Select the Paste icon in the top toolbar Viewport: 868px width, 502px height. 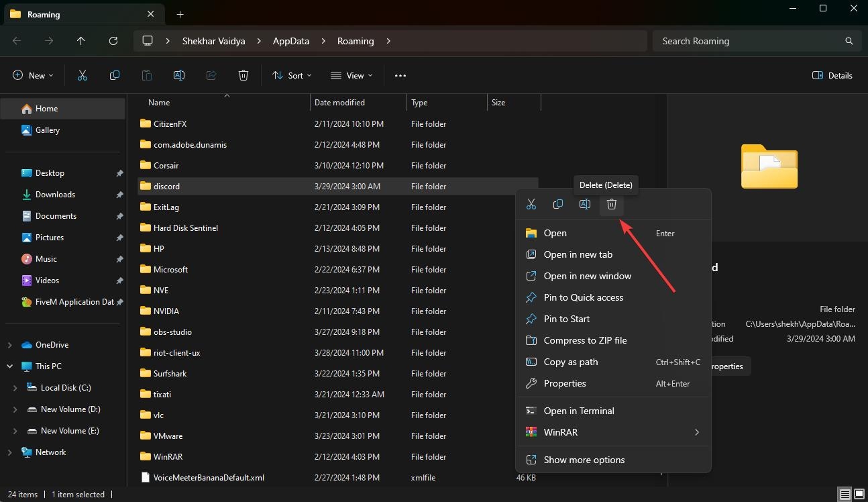click(146, 75)
